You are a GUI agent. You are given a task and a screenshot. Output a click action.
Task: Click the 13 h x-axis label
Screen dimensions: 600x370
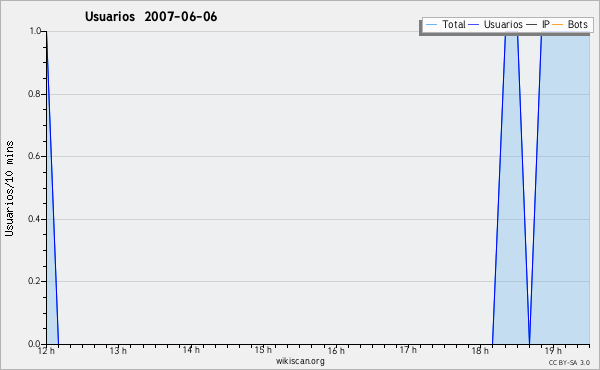(x=118, y=350)
